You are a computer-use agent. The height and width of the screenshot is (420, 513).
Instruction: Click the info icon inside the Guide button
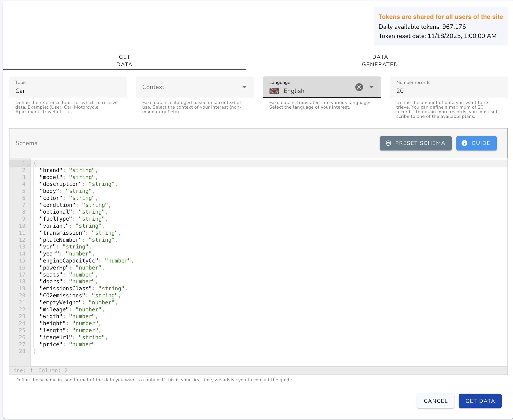click(x=465, y=143)
